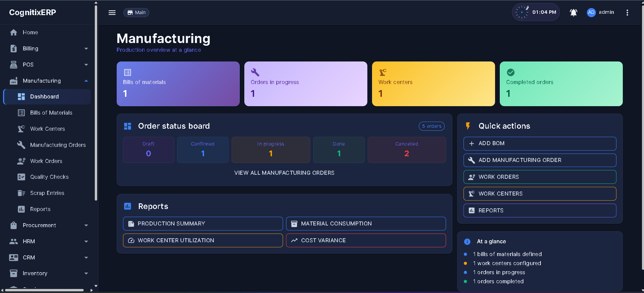Click the Home icon in sidebar

click(x=13, y=32)
